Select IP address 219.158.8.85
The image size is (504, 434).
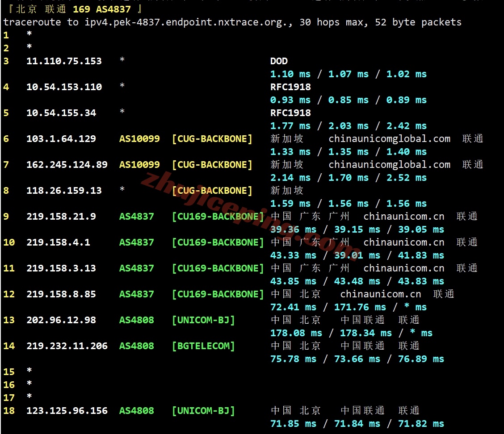[61, 294]
